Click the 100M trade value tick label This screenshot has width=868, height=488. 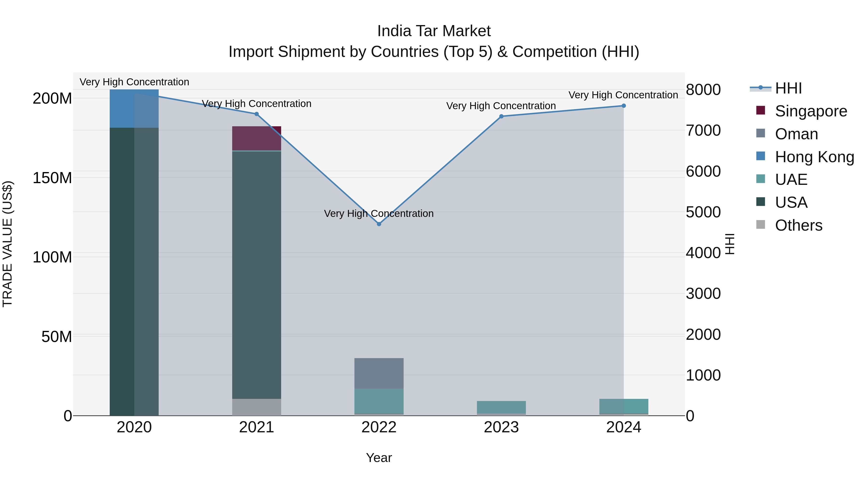click(x=52, y=257)
